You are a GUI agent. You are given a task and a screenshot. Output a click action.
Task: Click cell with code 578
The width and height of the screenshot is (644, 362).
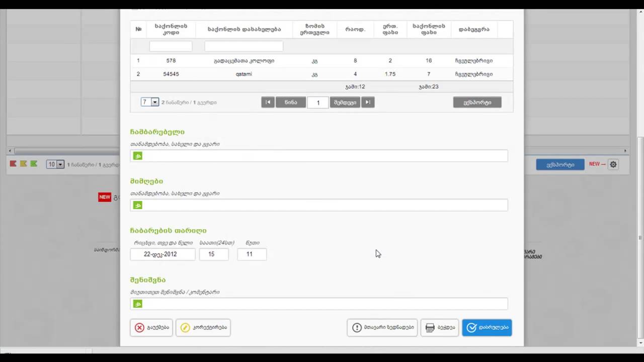(x=171, y=60)
